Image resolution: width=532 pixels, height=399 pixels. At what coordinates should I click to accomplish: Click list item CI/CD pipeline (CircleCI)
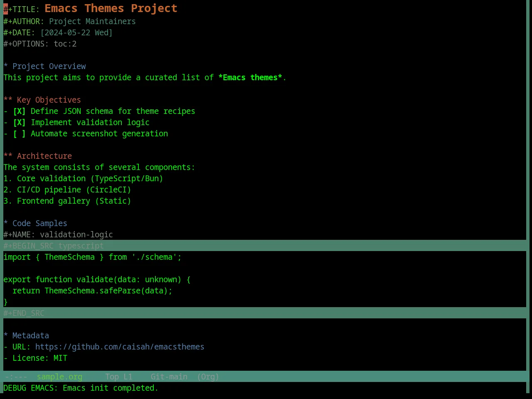click(x=67, y=190)
